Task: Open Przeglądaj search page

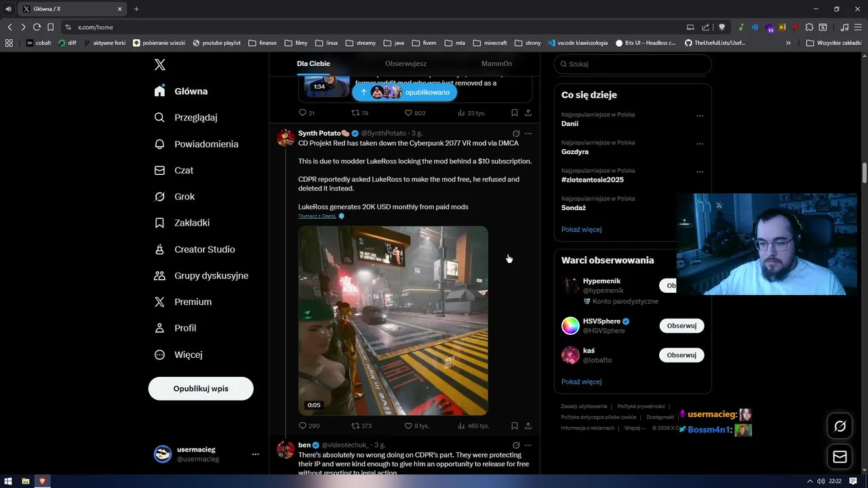Action: point(186,117)
